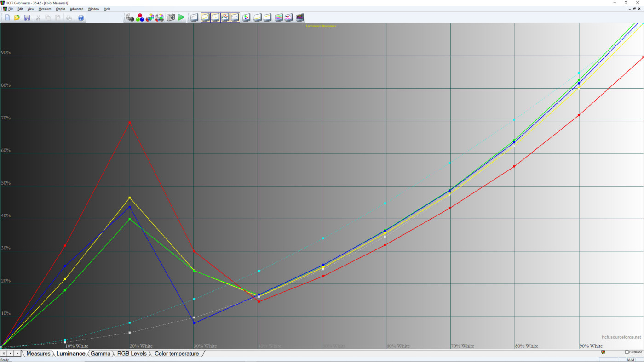Click the "80% White" x-axis label

click(526, 346)
